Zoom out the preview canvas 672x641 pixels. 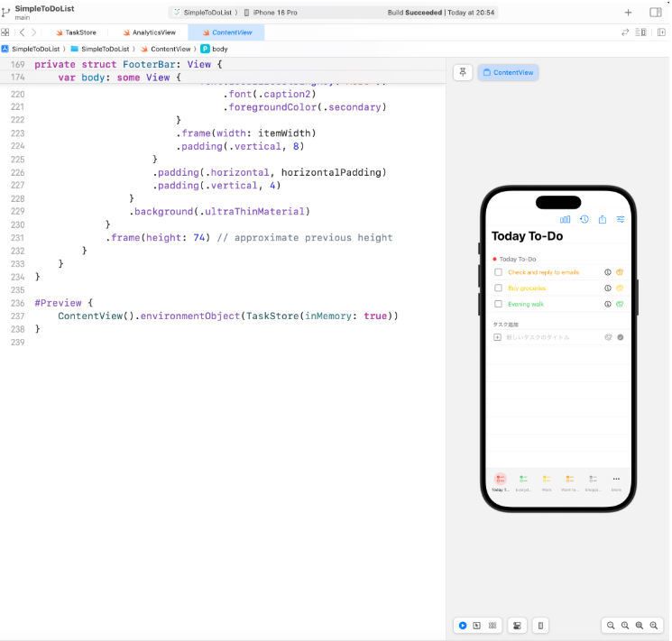point(611,625)
